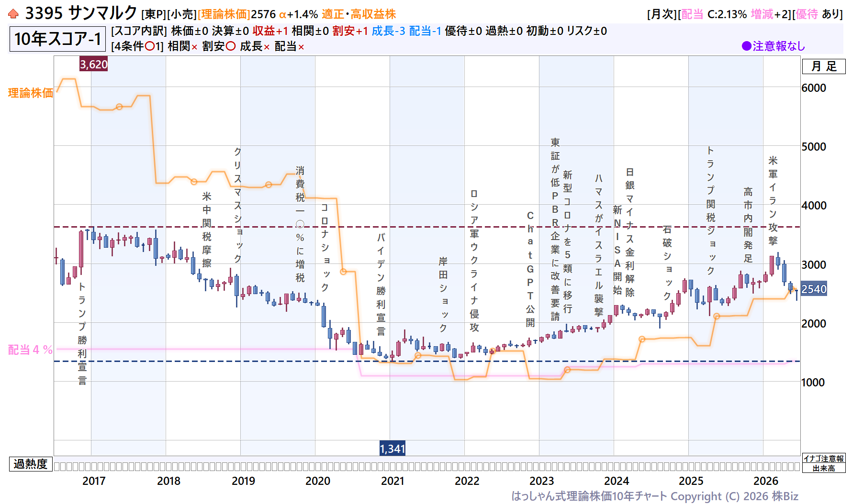Click the α+1.4% indicator
The height and width of the screenshot is (504, 852).
pyautogui.click(x=298, y=14)
